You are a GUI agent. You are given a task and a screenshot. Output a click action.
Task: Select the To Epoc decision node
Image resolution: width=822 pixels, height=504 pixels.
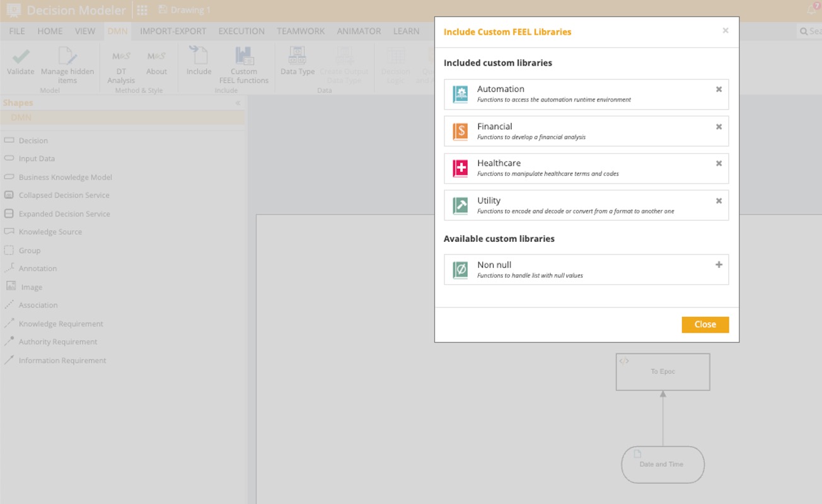[663, 372]
